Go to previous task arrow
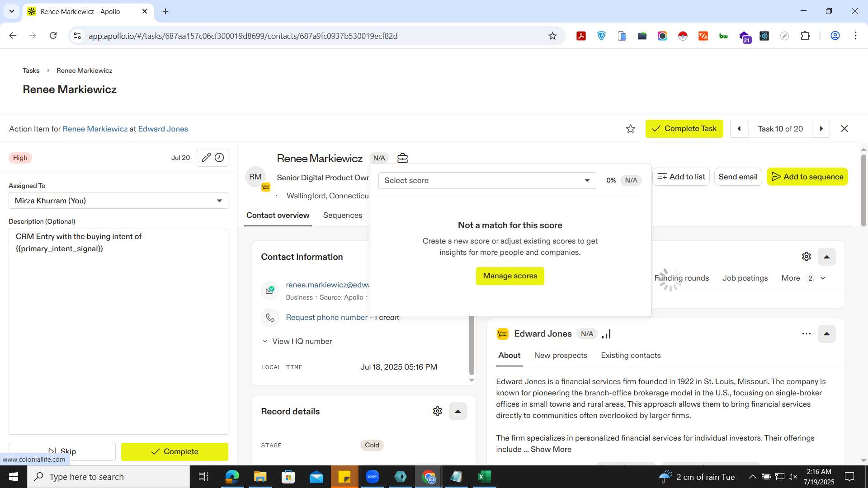868x488 pixels. pyautogui.click(x=739, y=129)
